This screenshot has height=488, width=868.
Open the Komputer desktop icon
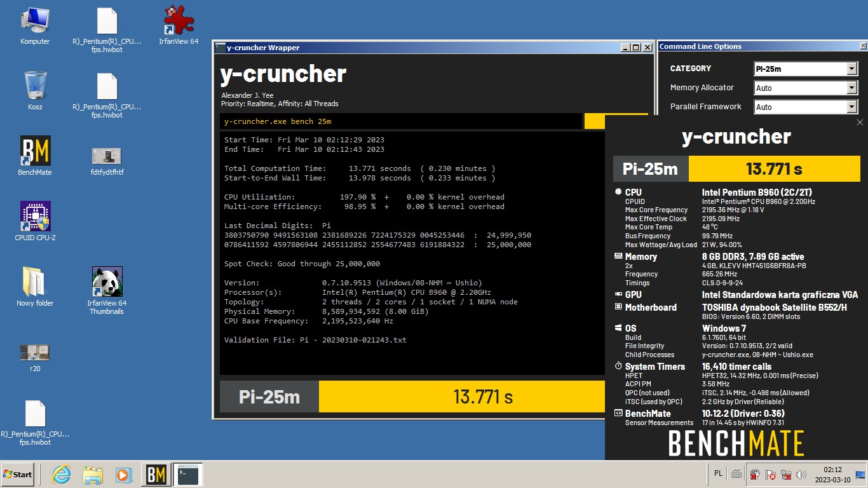[35, 25]
